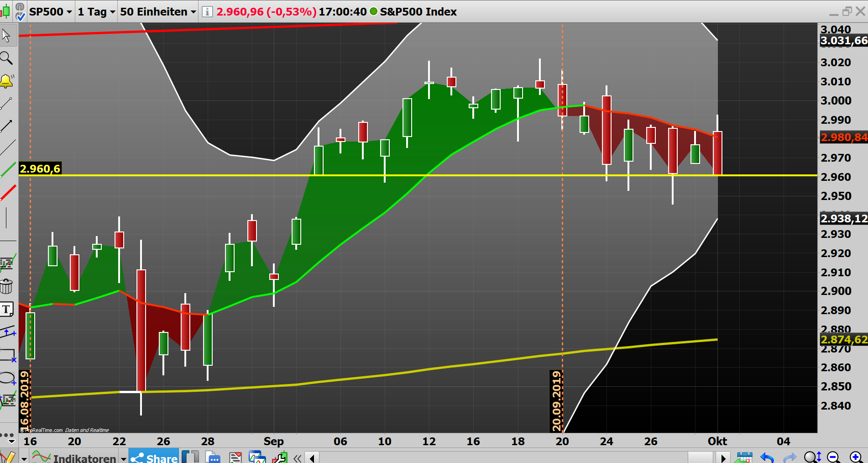
Task: Select the arrow cursor tool
Action: pos(6,35)
